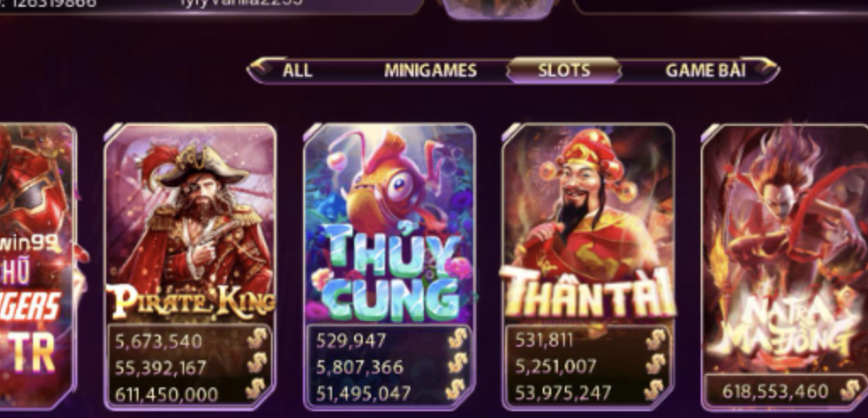Click coin icon beside Pirate King 55,392,167 jackpot
Viewport: 868px width, 418px height.
point(256,364)
